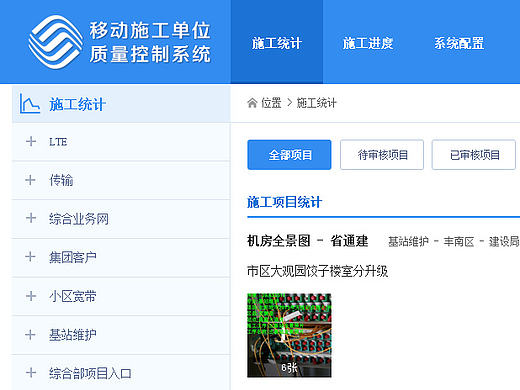The height and width of the screenshot is (390, 520).
Task: Click the 位置 breadcrumb link
Action: point(271,103)
